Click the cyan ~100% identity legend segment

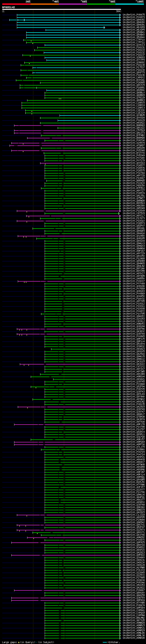tap(130, 4)
